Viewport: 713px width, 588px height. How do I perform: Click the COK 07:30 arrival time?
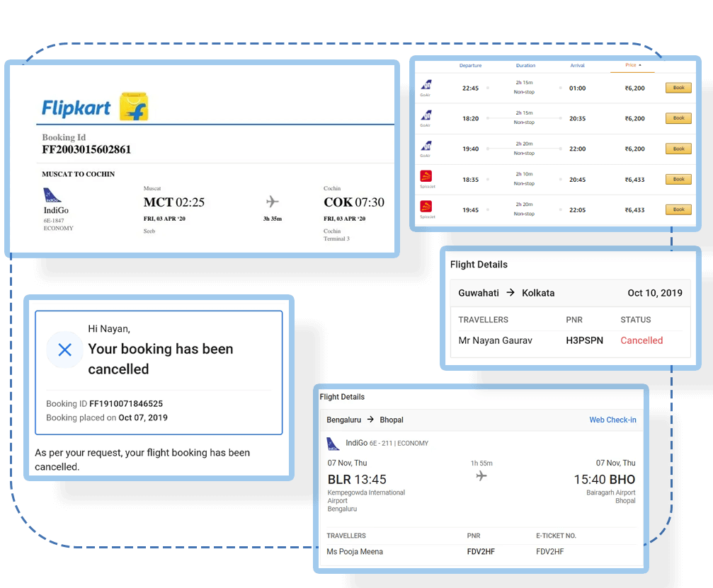click(354, 202)
